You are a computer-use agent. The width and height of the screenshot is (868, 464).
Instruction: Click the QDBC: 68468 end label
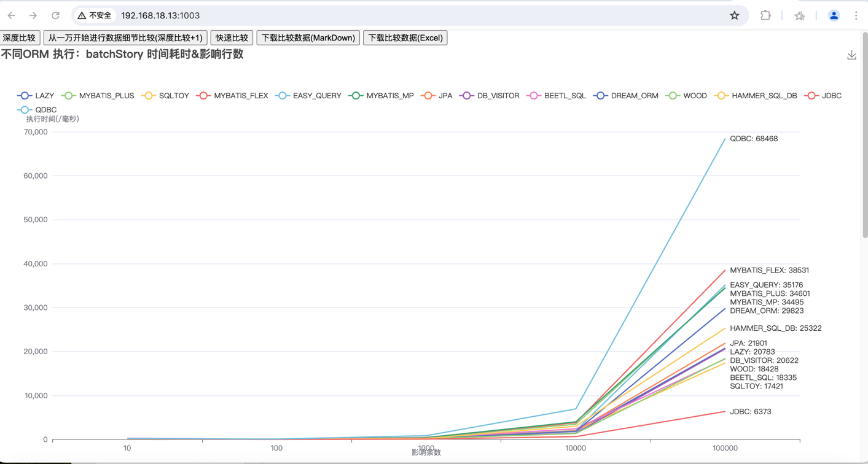coord(754,139)
